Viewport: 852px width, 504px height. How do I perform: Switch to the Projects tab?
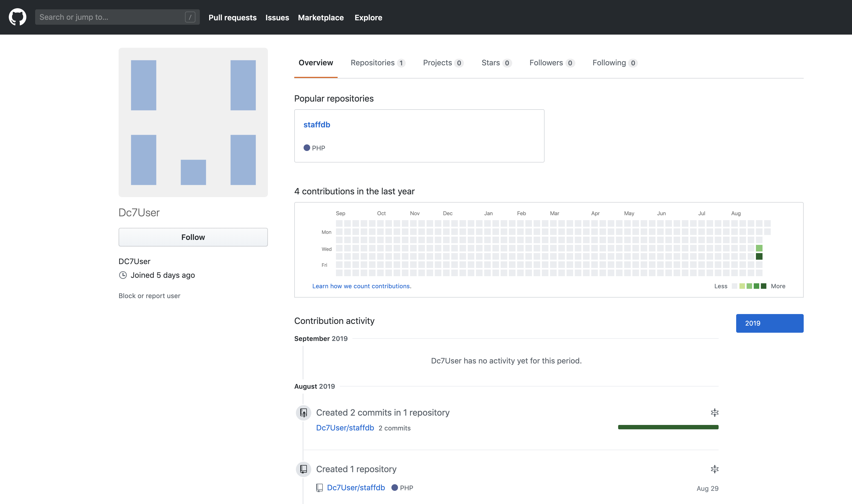coord(443,63)
